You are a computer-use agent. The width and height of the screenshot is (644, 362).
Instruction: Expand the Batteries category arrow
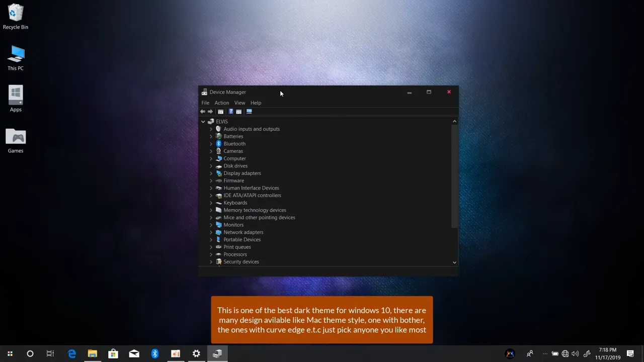click(x=211, y=136)
